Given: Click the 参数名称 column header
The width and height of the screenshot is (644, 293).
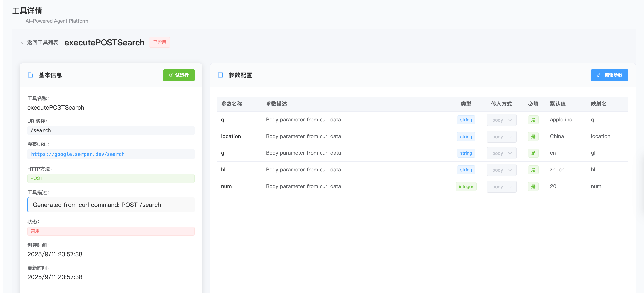Looking at the screenshot, I should pyautogui.click(x=231, y=104).
